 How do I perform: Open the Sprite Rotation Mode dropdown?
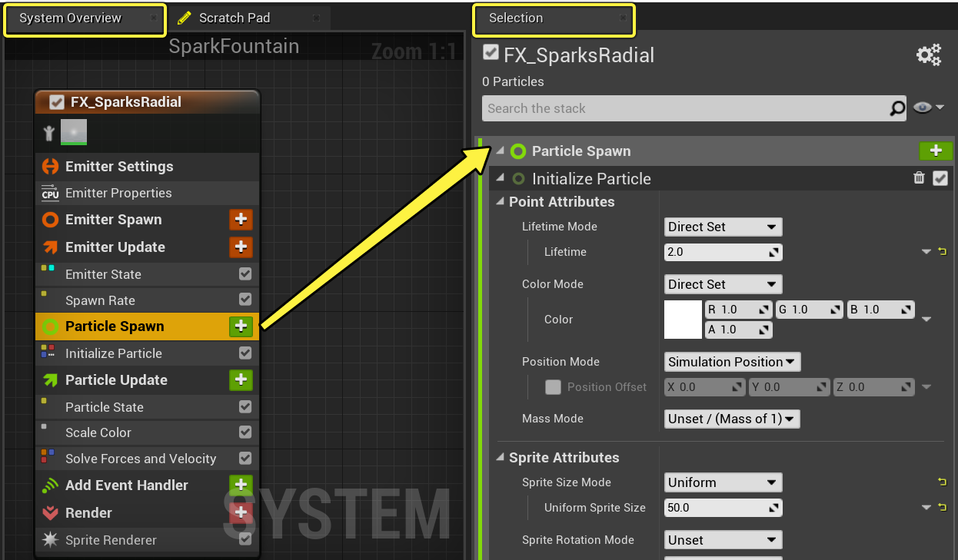click(x=723, y=540)
